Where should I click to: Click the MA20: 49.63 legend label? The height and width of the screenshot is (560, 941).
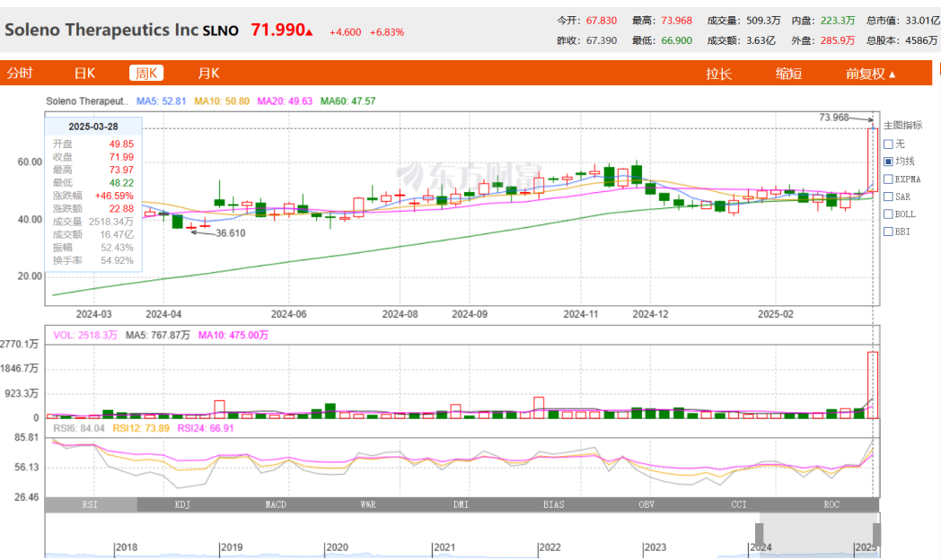285,101
